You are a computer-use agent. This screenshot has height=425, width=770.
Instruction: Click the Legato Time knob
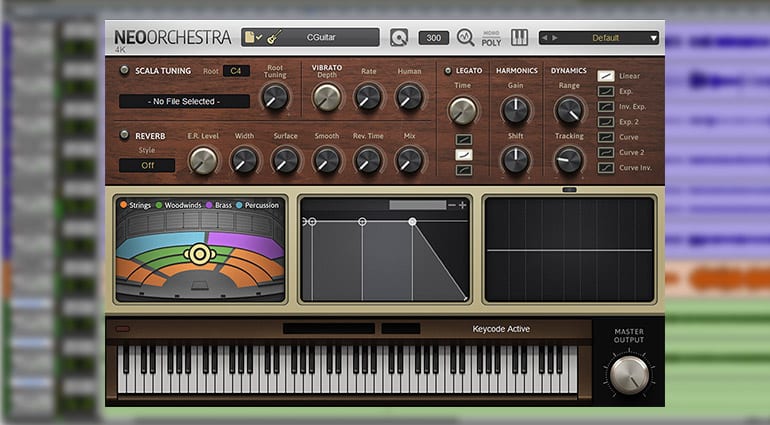pyautogui.click(x=463, y=111)
